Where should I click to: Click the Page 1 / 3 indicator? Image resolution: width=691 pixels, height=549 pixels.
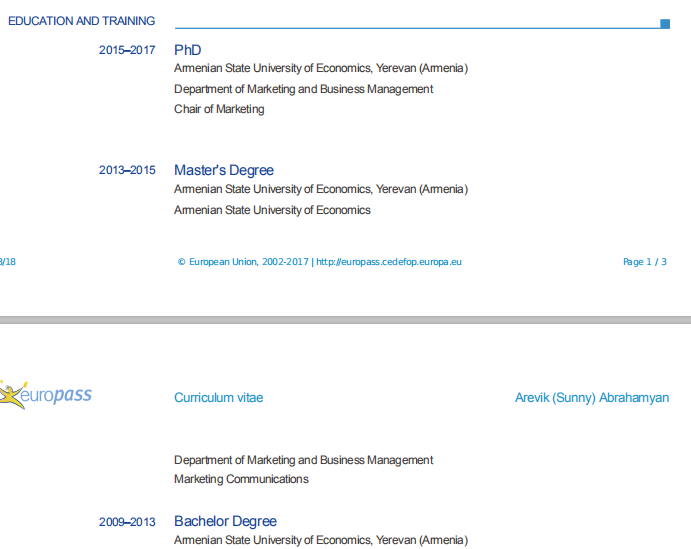click(x=644, y=262)
